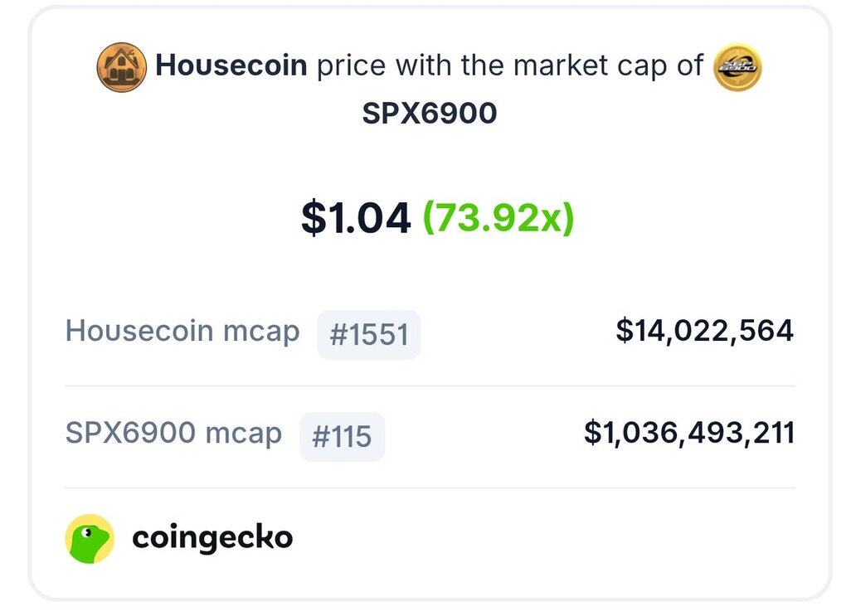The image size is (856, 616).
Task: Click the divider under SPX6900 mcap row
Action: [430, 487]
